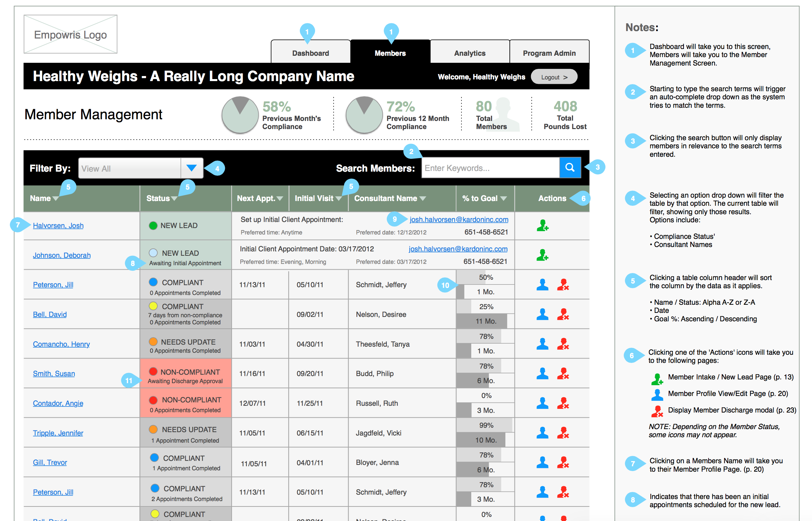812x521 pixels.
Task: Open the Analytics tab
Action: pos(470,52)
